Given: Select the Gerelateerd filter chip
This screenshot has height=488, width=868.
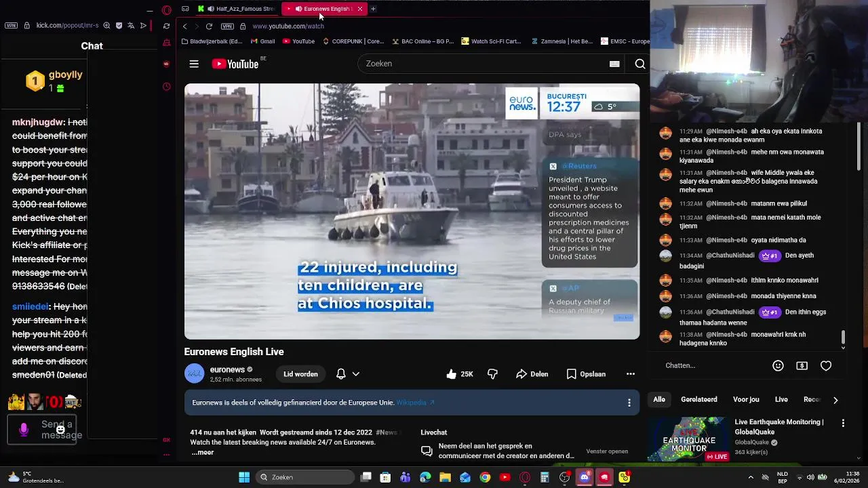Looking at the screenshot, I should tap(698, 400).
